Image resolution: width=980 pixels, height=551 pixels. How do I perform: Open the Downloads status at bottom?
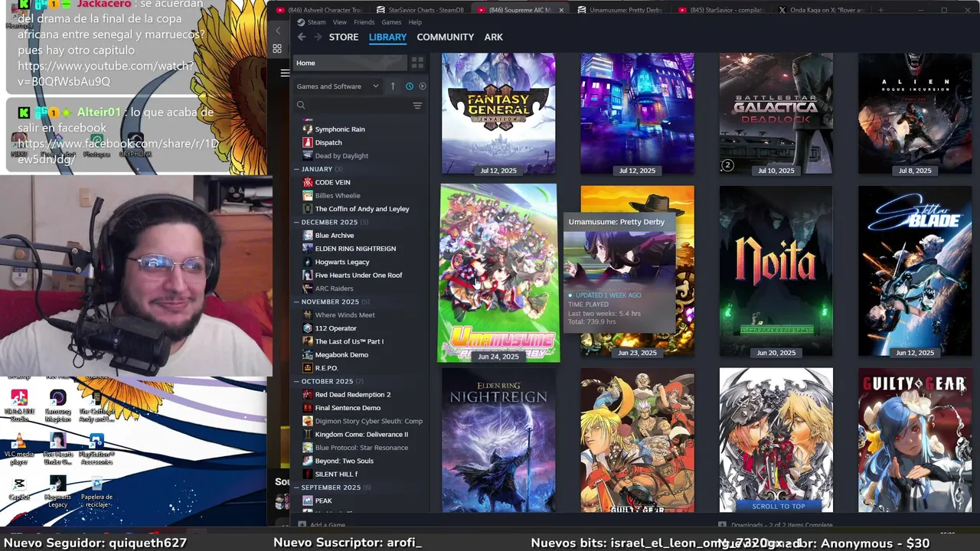[776, 525]
